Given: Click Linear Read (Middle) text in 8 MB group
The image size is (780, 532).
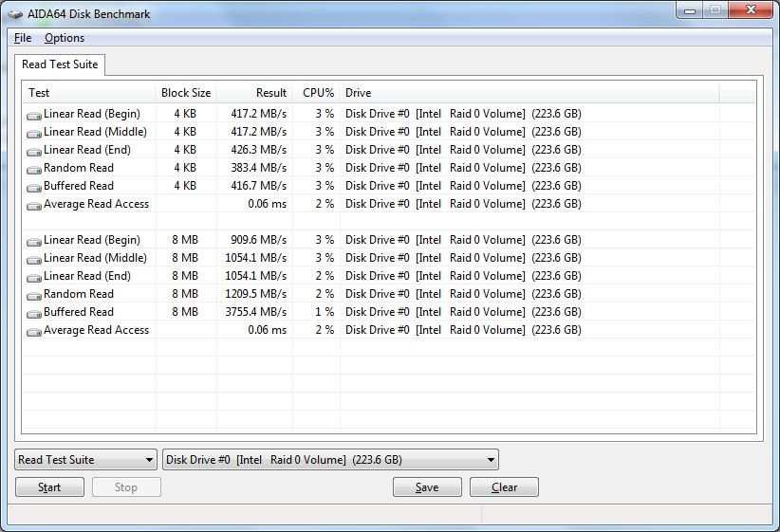Looking at the screenshot, I should click(x=95, y=258).
